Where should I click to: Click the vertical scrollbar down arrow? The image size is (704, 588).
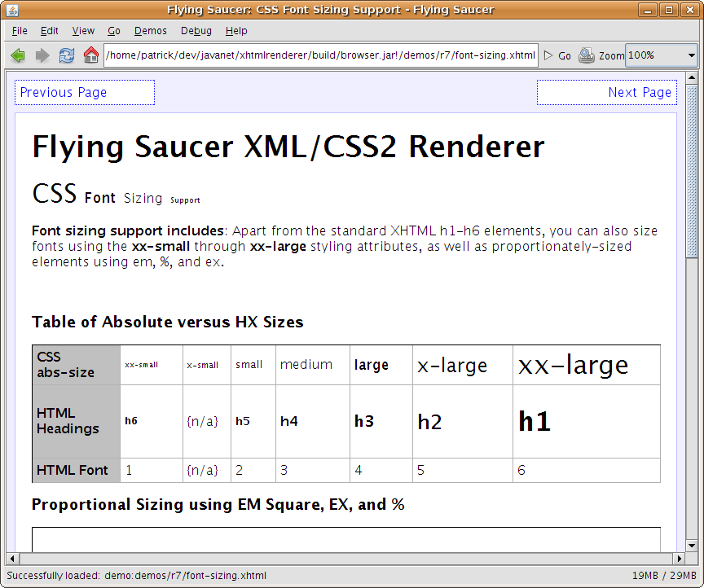click(692, 546)
